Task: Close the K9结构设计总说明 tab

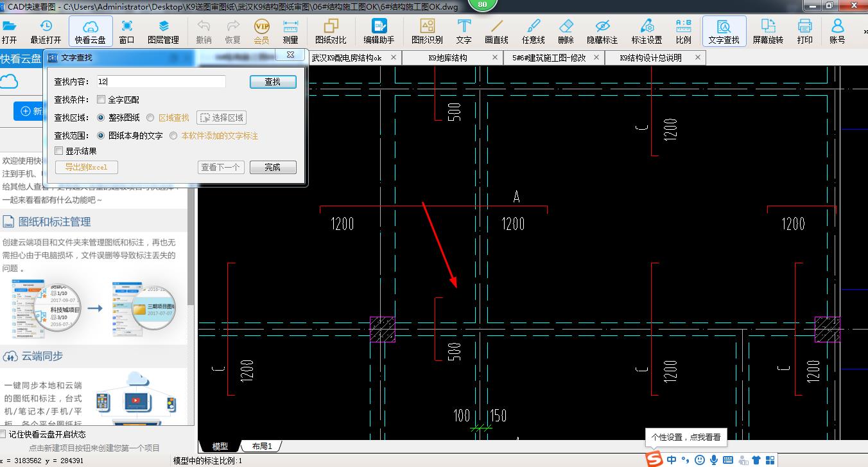Action: tap(697, 58)
